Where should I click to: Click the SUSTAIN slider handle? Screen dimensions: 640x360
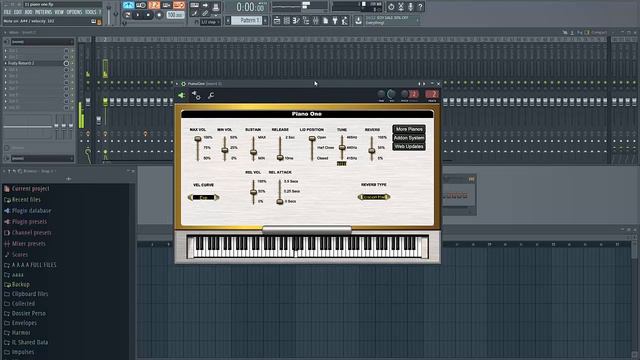pyautogui.click(x=253, y=153)
